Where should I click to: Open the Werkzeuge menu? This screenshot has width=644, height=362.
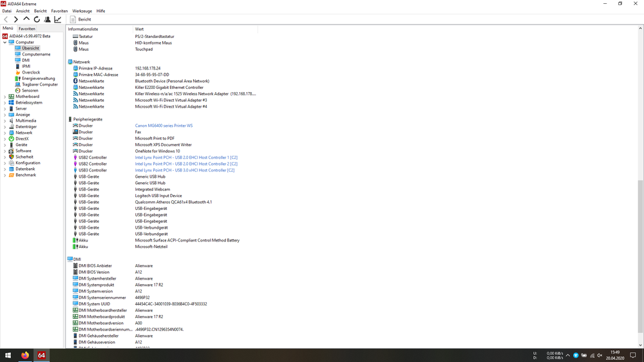pos(82,11)
